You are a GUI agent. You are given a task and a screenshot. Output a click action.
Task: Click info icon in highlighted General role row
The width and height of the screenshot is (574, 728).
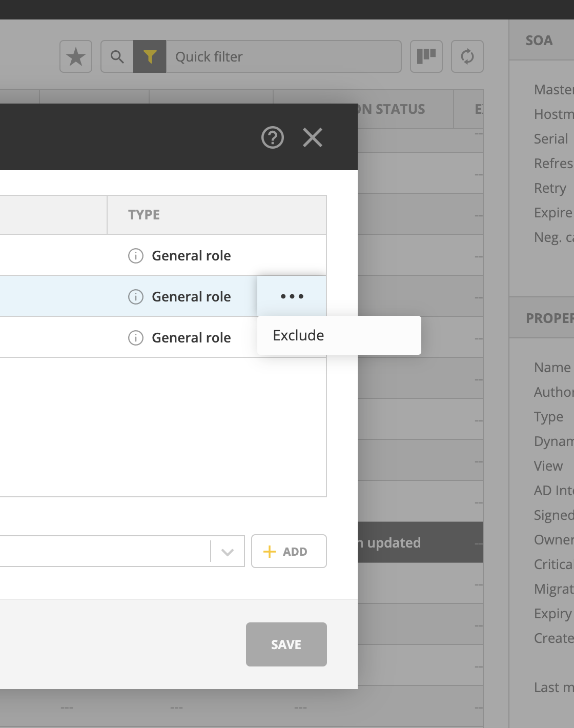135,296
